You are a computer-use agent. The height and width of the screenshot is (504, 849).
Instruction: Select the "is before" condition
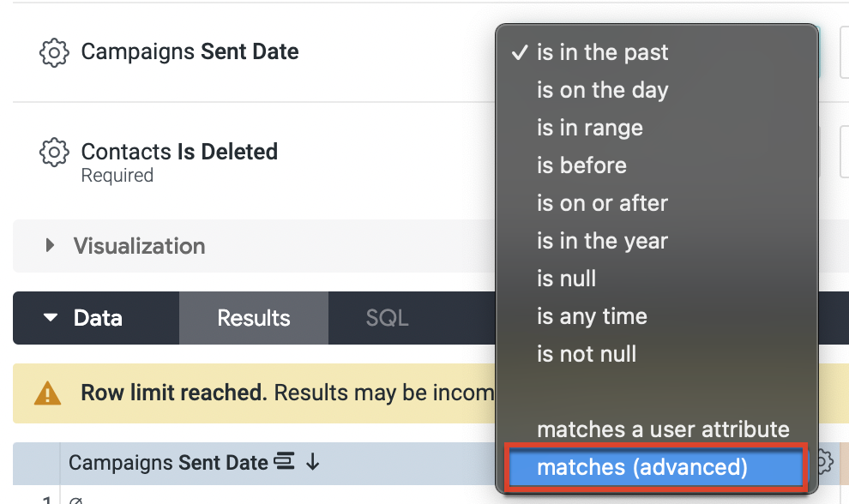[x=581, y=165]
